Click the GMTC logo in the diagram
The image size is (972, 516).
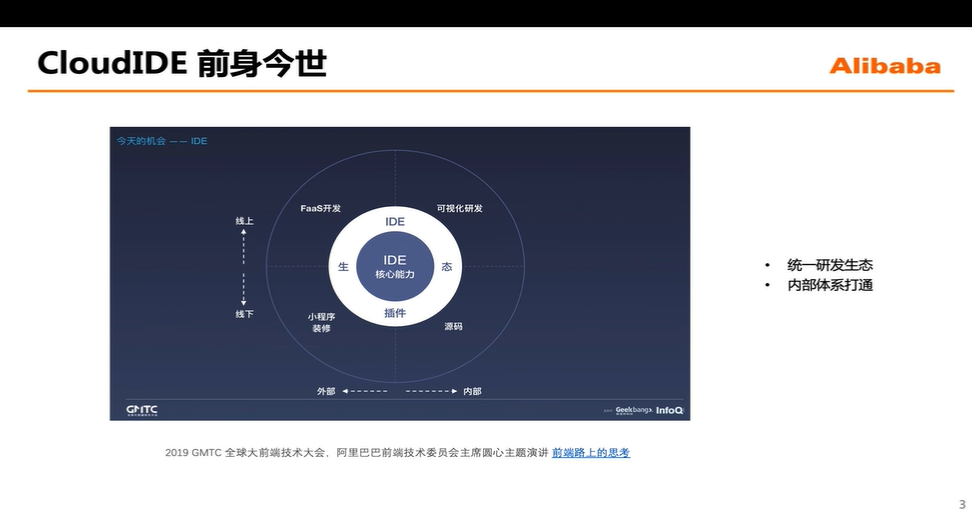point(142,410)
